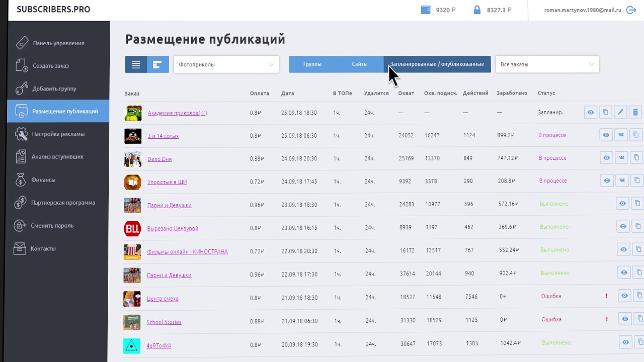The image size is (644, 362).
Task: Click the padlock icon beside 8327.3 ₽
Action: coord(477,10)
